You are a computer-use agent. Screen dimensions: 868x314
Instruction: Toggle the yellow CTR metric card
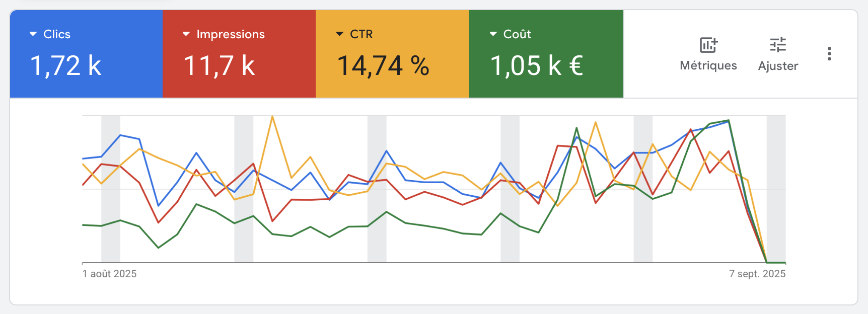tap(392, 53)
